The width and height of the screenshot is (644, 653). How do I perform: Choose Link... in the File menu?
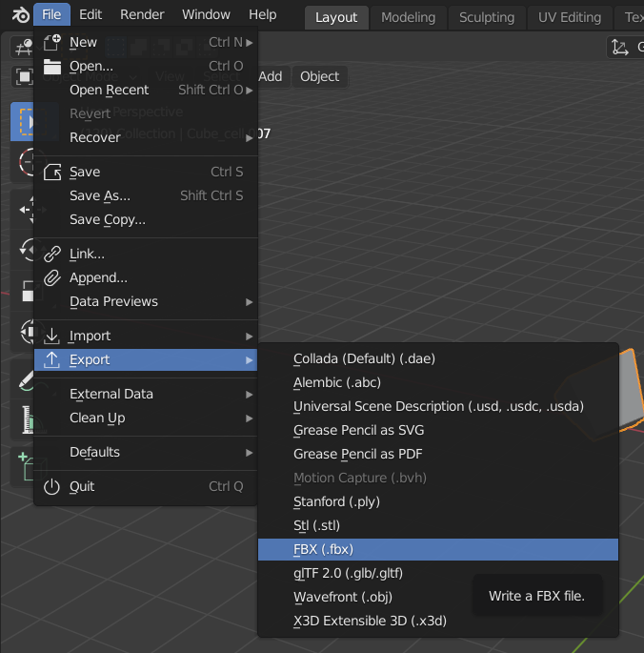[146, 254]
